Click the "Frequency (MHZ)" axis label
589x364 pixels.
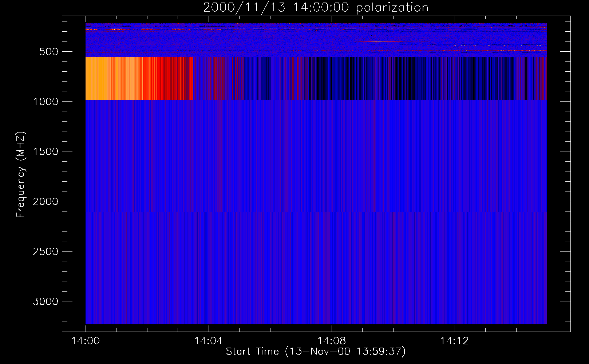pyautogui.click(x=21, y=175)
